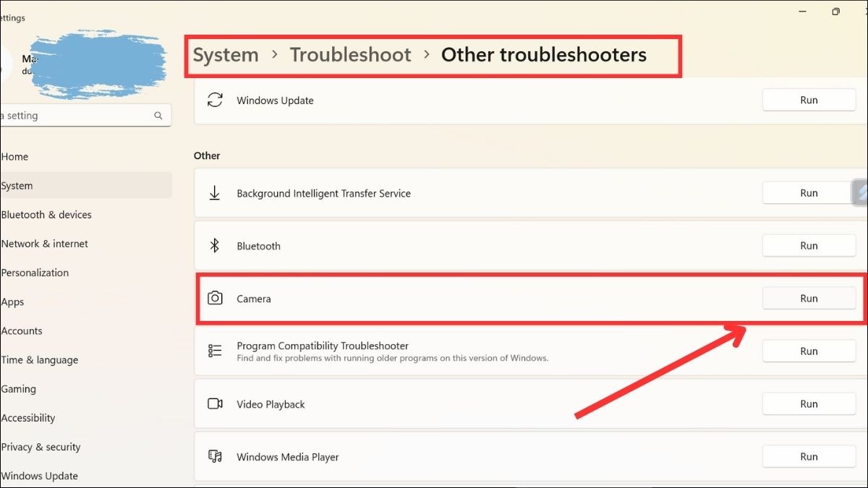
Task: Run the Video Playback troubleshooter
Action: pyautogui.click(x=809, y=404)
